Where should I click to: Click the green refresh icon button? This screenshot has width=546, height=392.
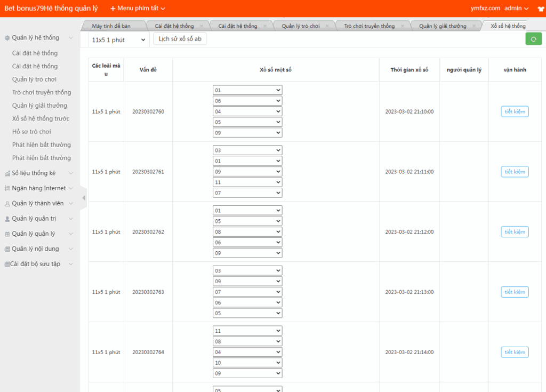(x=533, y=39)
